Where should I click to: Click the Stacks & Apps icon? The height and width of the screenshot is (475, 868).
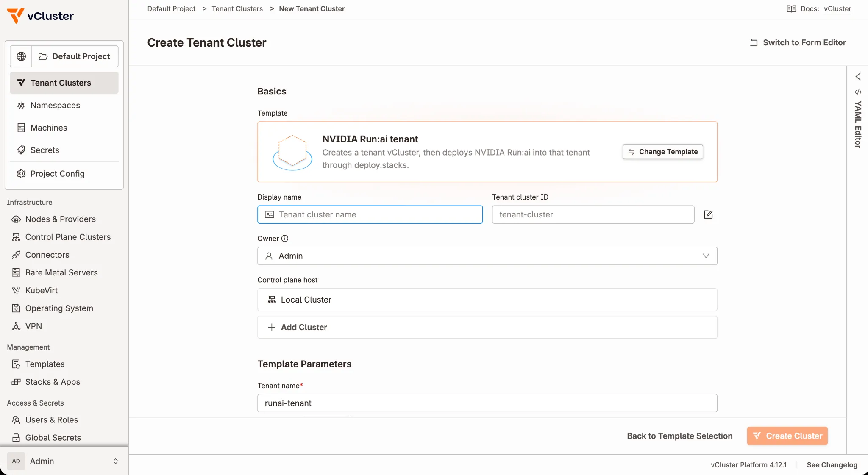tap(16, 382)
